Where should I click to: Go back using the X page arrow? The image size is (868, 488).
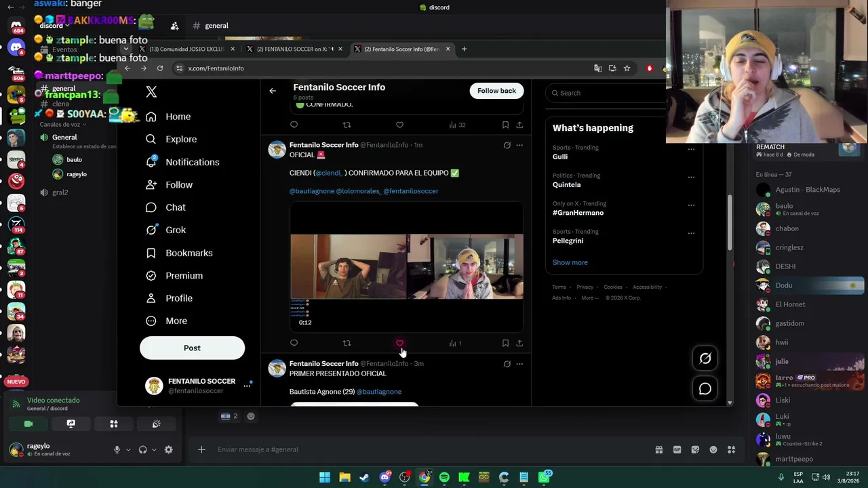coord(273,91)
